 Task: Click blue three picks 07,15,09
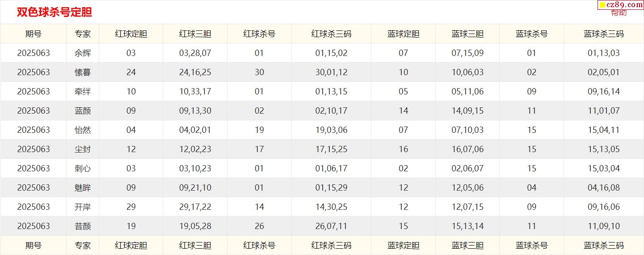(x=467, y=53)
